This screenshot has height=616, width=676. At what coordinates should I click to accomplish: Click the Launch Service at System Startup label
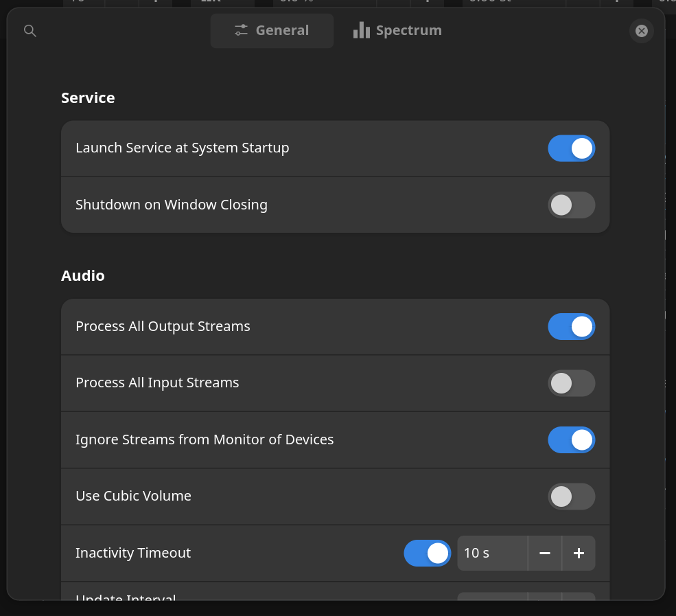click(x=182, y=148)
